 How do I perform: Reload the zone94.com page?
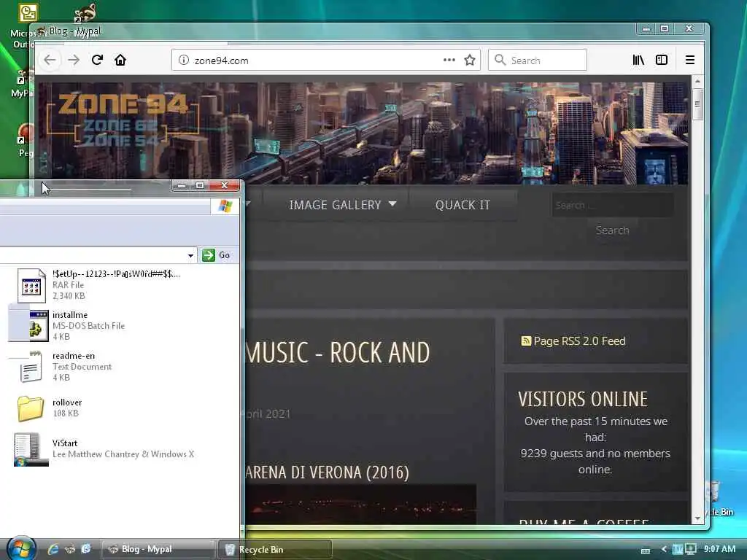[x=97, y=60]
